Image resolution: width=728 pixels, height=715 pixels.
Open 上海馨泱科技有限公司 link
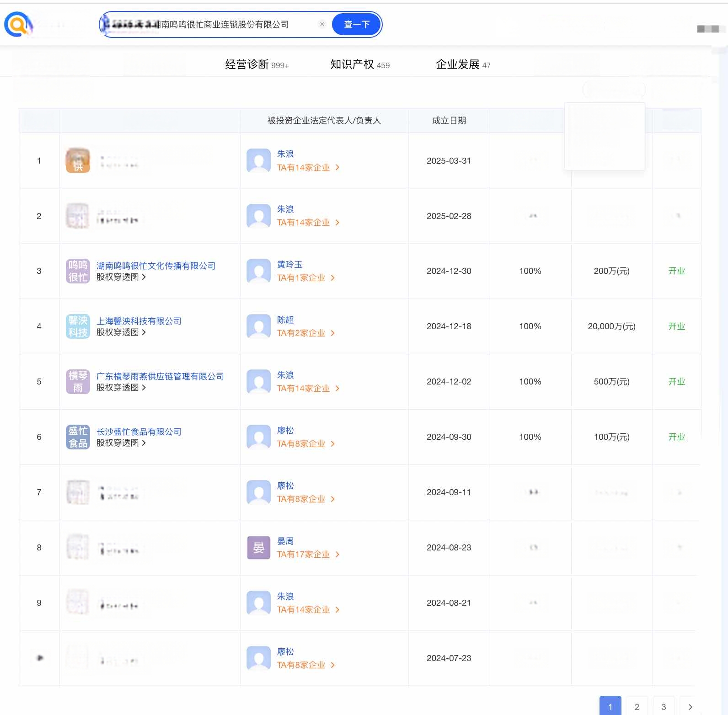[x=139, y=321]
